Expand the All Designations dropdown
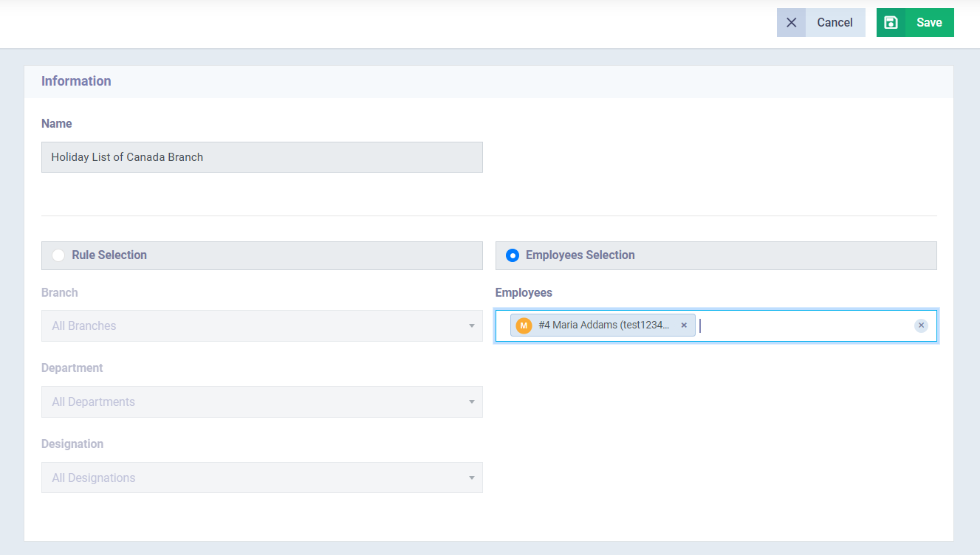This screenshot has height=555, width=980. coord(251,478)
